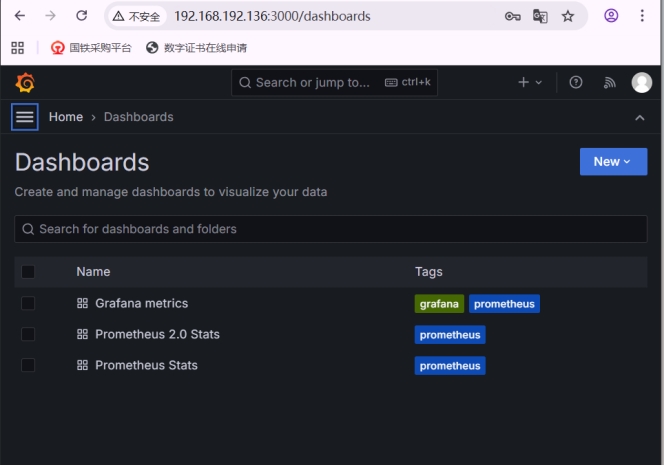Open the news RSS feed icon

pos(609,83)
